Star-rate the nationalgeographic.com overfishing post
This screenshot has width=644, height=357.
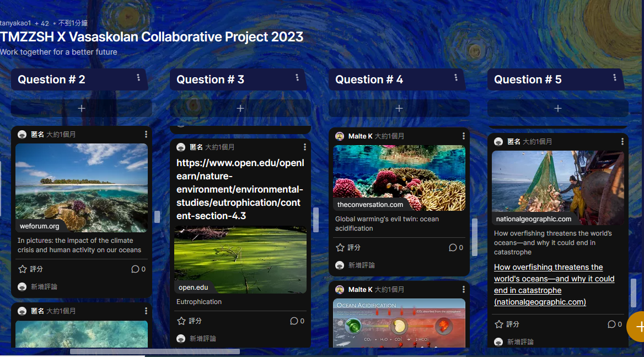pos(507,324)
